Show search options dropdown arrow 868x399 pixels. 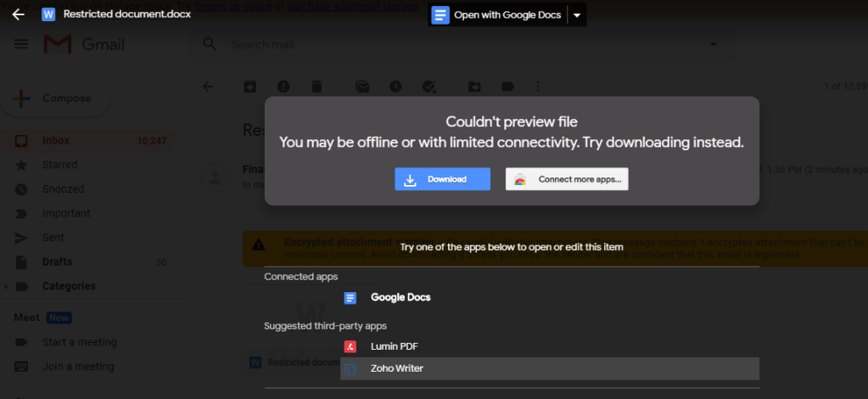713,44
